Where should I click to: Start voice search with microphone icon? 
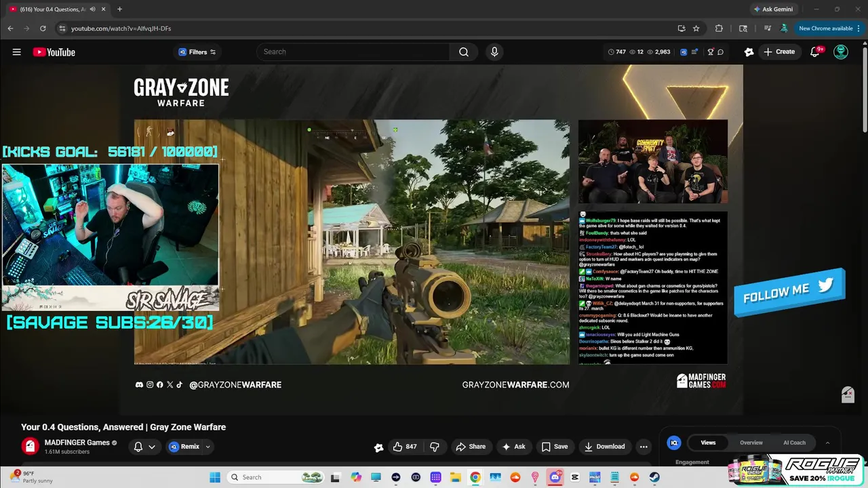494,52
